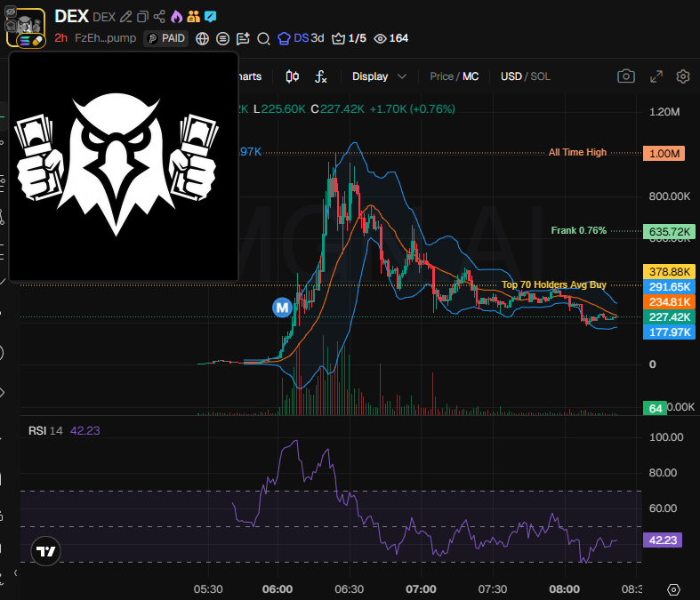Open chart settings gear icon

(x=682, y=76)
